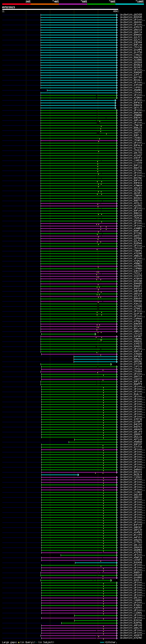Viewport: 146px width, 644px height.
Task: Click the UniRef100_Q0JF58 label
Action: pyautogui.click(x=131, y=53)
